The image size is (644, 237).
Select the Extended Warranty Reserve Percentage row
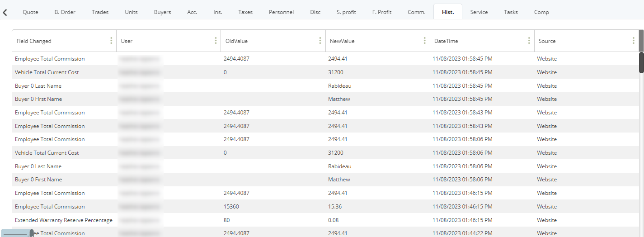pos(325,220)
